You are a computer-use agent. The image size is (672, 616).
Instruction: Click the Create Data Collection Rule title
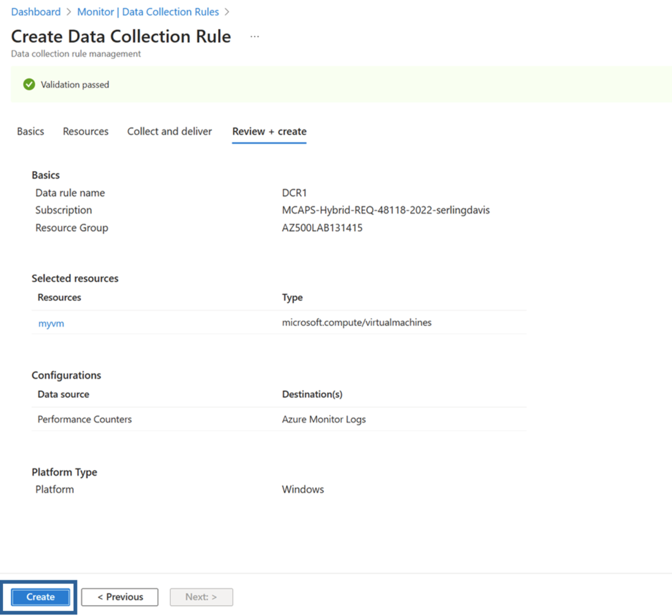121,36
